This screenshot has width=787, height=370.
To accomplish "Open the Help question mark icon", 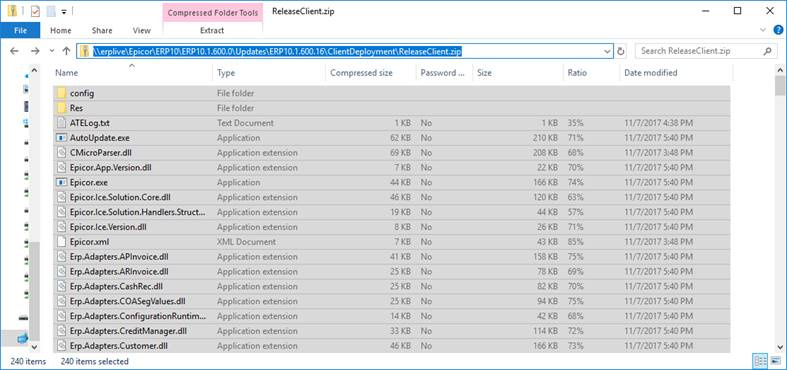I will coord(777,30).
